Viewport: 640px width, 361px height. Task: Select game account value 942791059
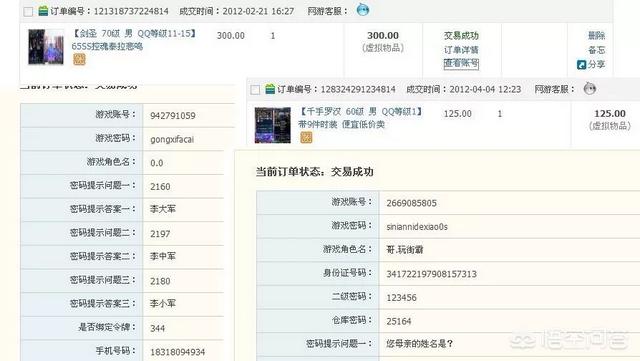[x=173, y=116]
